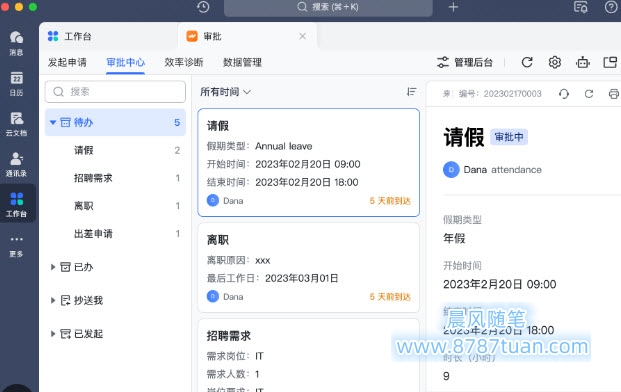Select 离职 in the sidebar tree
This screenshot has height=392, width=621.
point(115,206)
